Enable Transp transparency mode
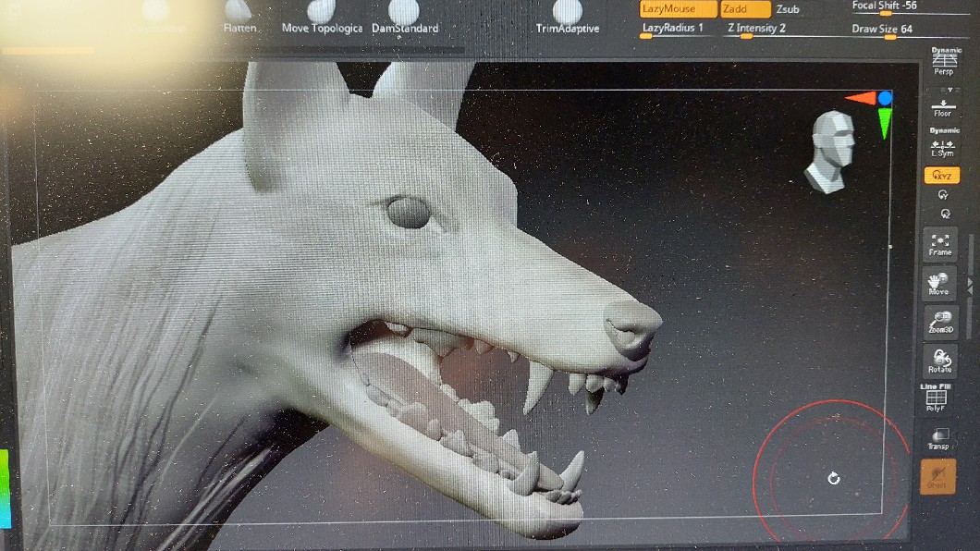Screen dimensions: 980x551 pyautogui.click(x=939, y=438)
